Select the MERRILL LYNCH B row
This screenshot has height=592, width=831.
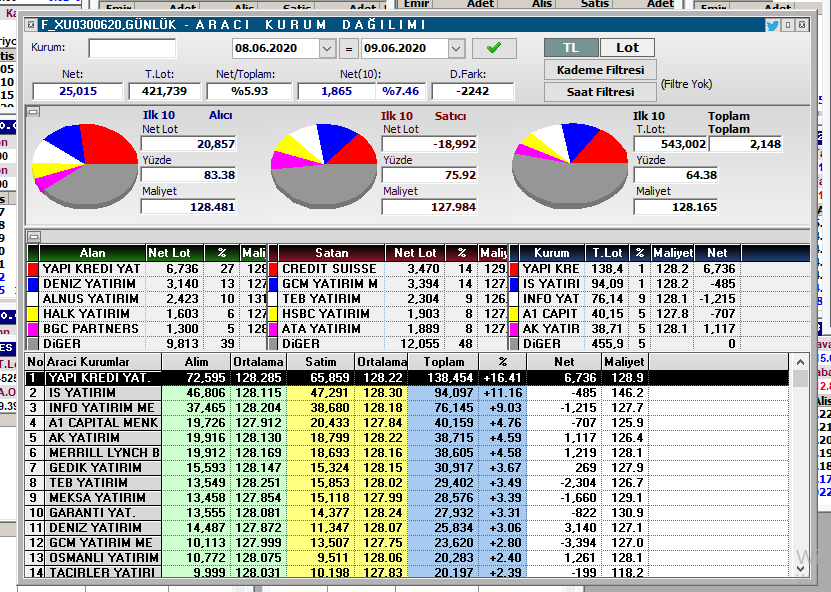pos(407,453)
